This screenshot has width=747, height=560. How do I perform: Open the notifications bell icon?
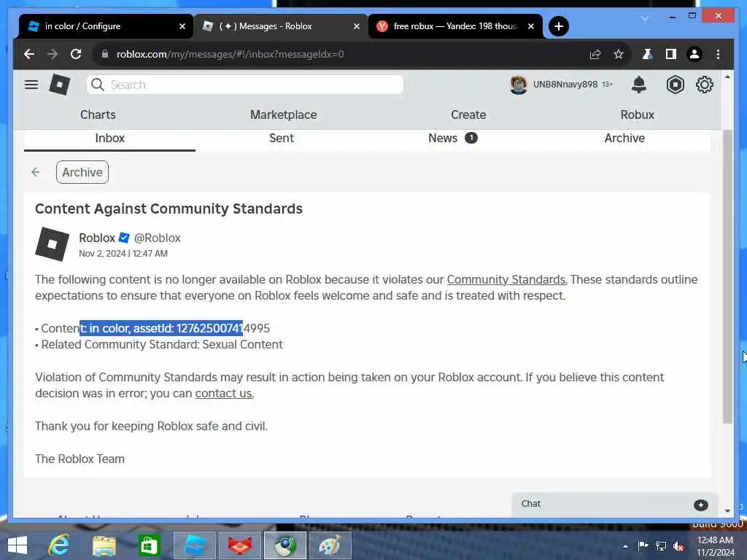click(x=639, y=85)
